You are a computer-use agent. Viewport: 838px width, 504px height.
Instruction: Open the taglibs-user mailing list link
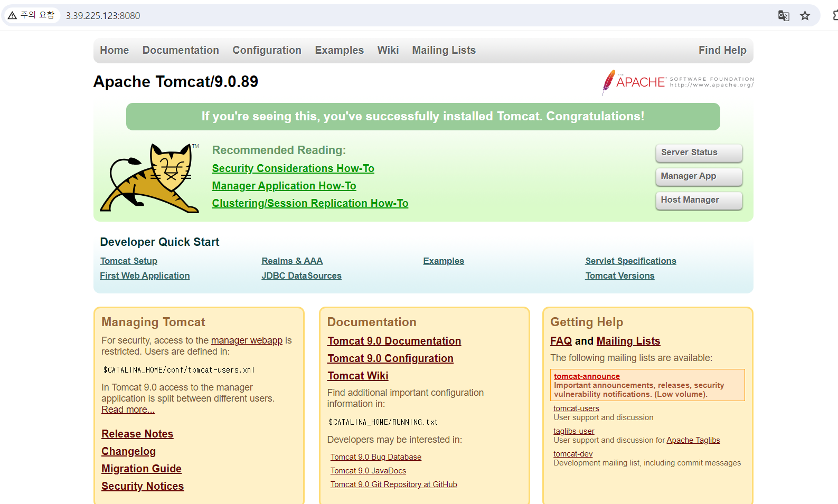[x=573, y=431]
